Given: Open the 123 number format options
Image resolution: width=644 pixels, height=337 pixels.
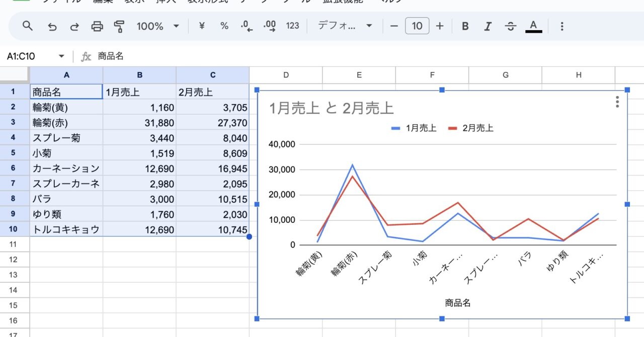Looking at the screenshot, I should [292, 26].
